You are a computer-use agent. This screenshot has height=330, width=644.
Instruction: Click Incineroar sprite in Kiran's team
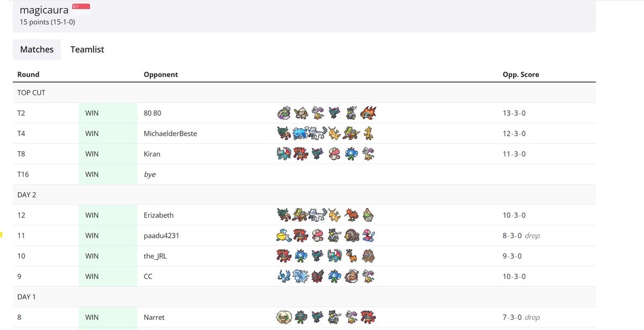point(301,154)
